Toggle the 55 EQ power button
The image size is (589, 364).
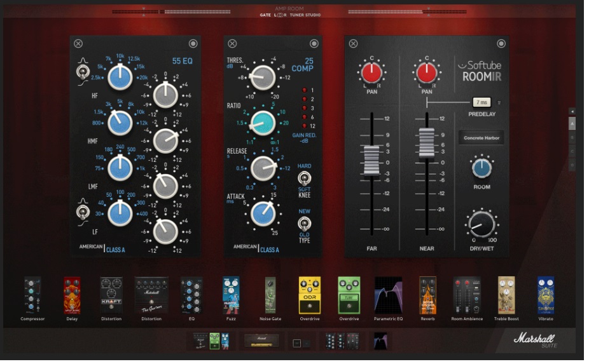click(193, 44)
